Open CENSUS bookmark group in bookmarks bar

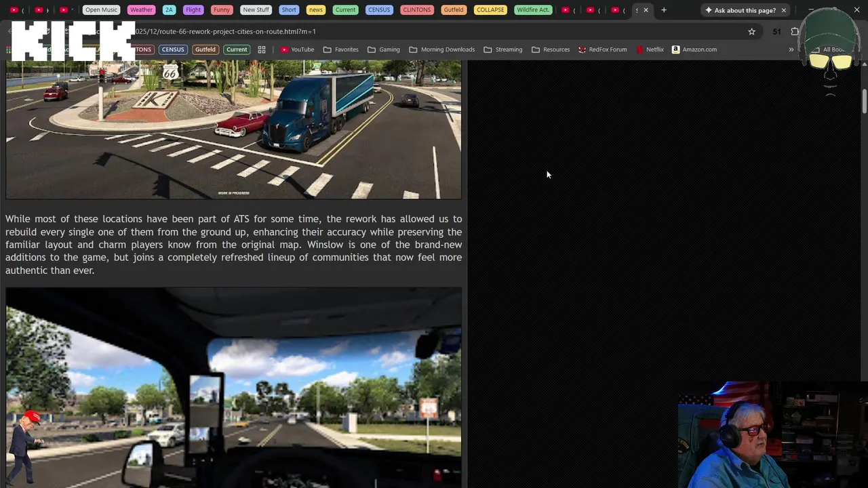173,49
